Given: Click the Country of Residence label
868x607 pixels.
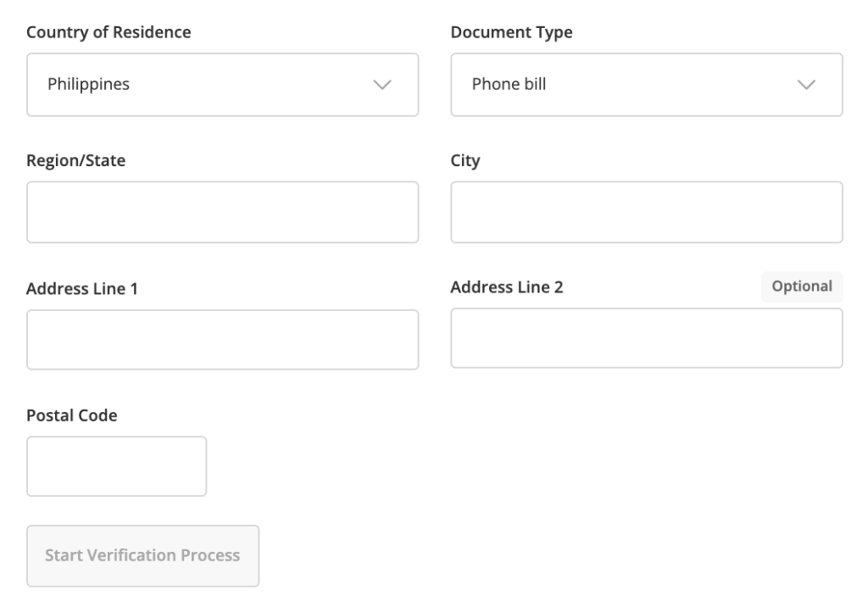Looking at the screenshot, I should 108,33.
